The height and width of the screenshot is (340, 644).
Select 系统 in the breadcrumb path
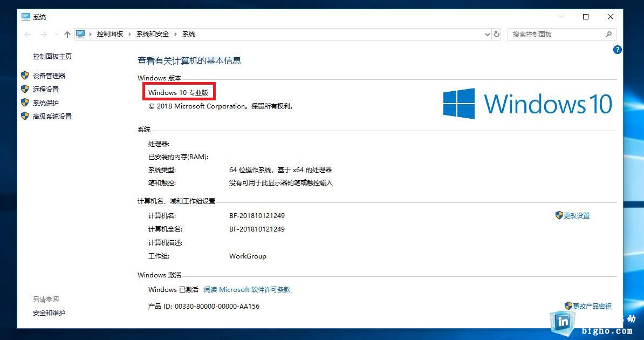click(189, 34)
